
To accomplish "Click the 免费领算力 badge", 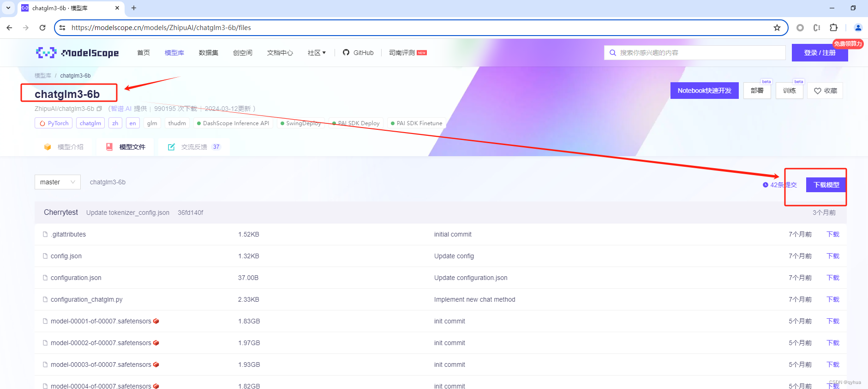I will 848,44.
